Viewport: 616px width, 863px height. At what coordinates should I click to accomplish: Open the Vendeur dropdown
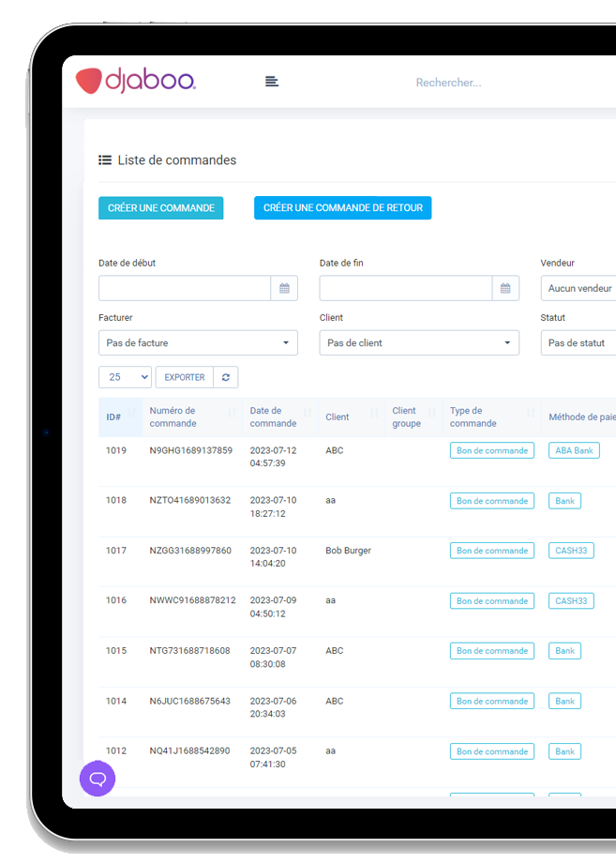click(x=578, y=288)
